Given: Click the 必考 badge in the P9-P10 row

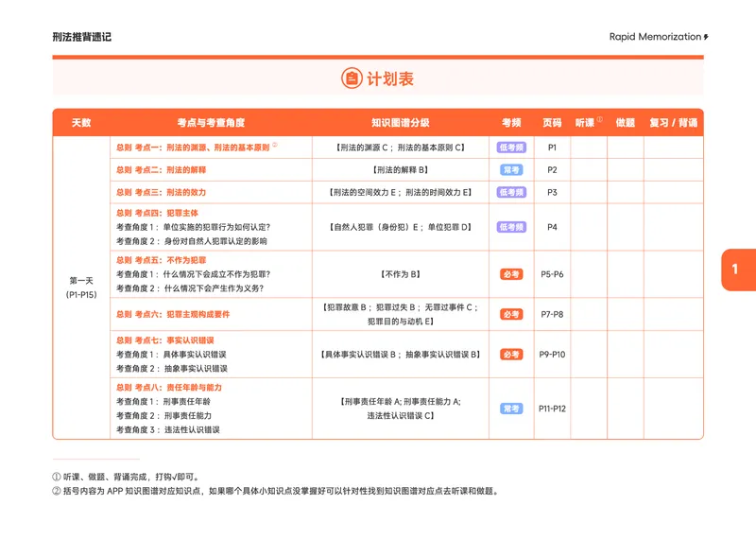Looking at the screenshot, I should coord(511,355).
